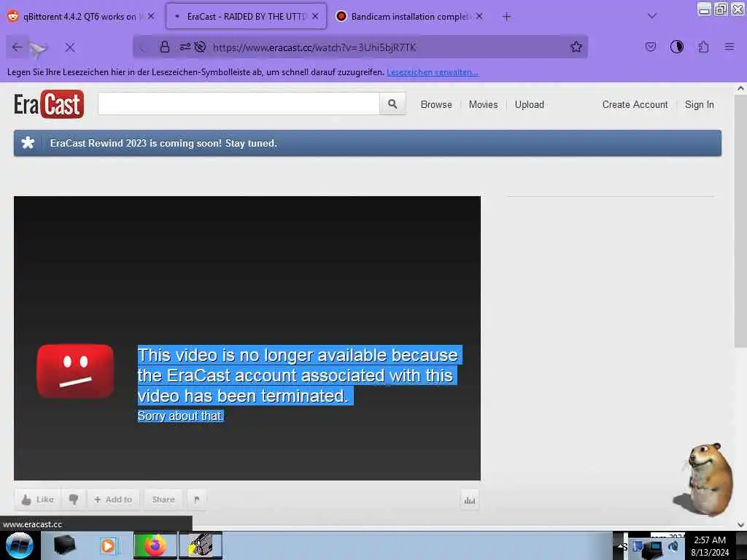Click the Upload link
The image size is (747, 560).
[530, 104]
